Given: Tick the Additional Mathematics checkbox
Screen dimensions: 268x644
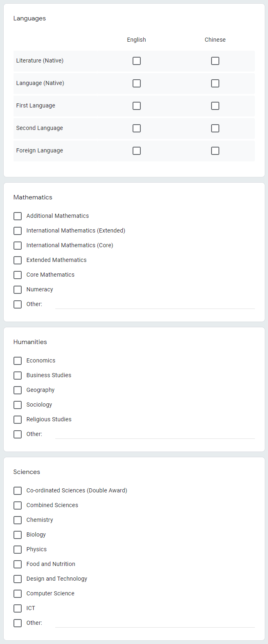Looking at the screenshot, I should click(18, 216).
